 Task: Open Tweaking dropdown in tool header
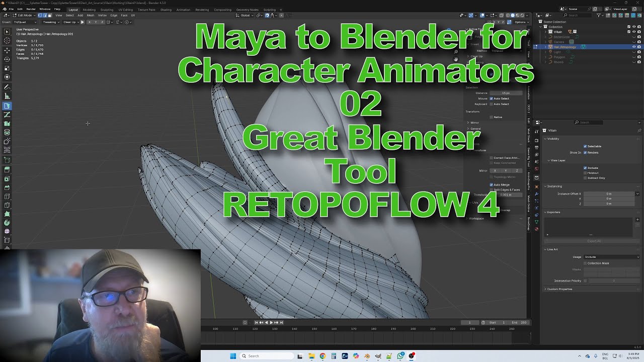coord(51,22)
